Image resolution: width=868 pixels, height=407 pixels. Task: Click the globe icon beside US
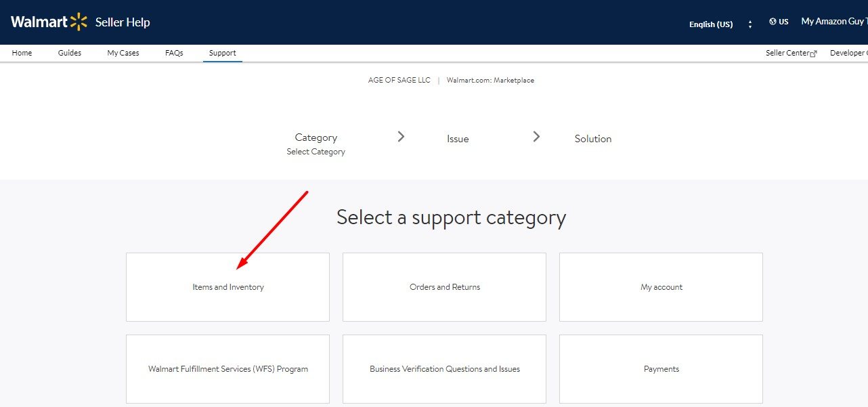(x=773, y=22)
